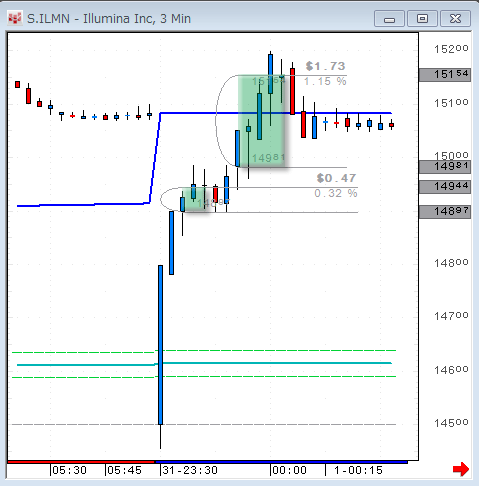479x486 pixels.
Task: Click the 148.97 price marker on axis
Action: (445, 212)
